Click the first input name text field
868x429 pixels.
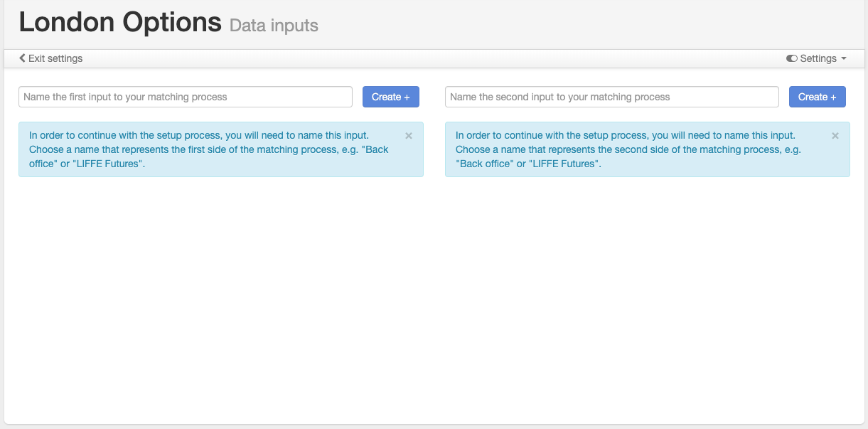point(185,97)
